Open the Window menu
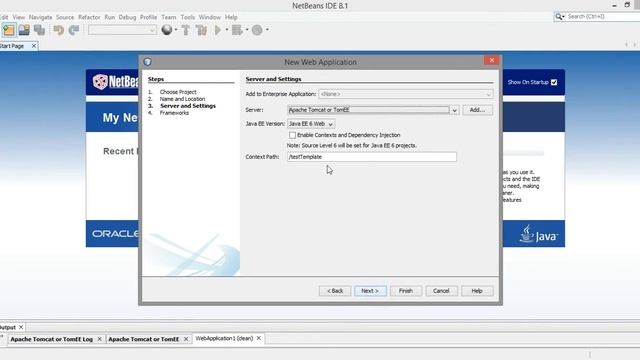The image size is (640, 360). 209,17
